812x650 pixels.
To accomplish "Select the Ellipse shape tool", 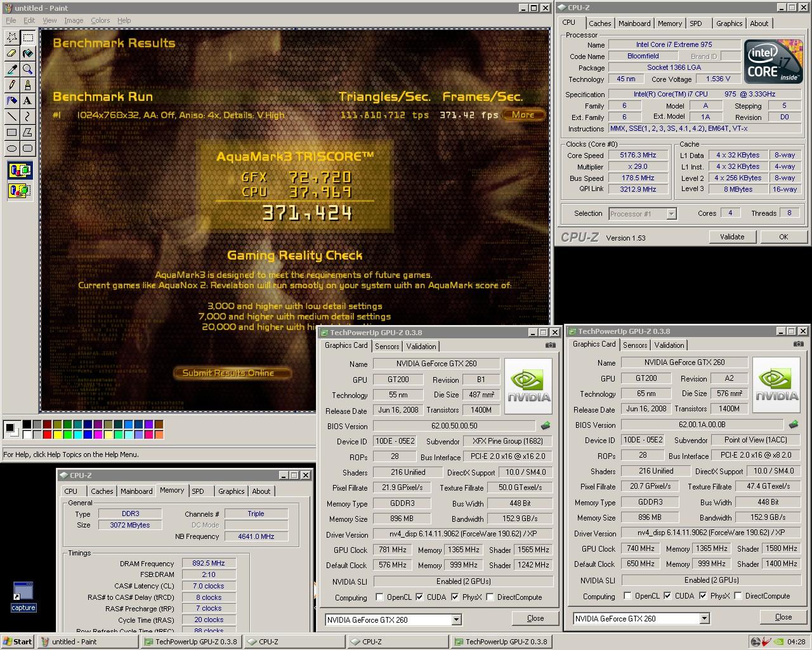I will (x=12, y=149).
